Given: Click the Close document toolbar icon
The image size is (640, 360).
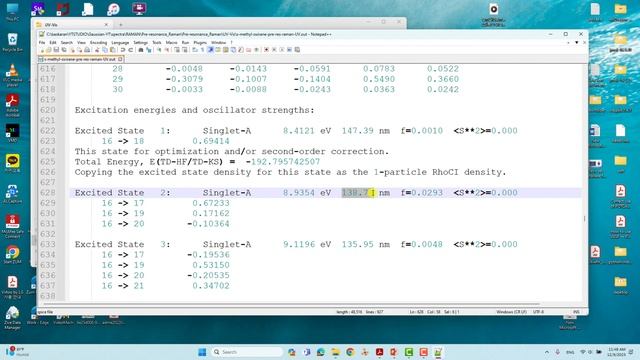Looking at the screenshot, I should click(72, 50).
